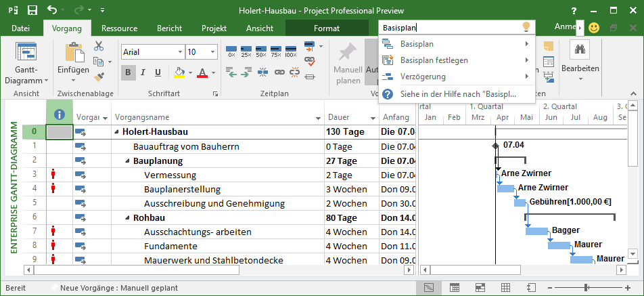Switch to team planner view in status bar

click(480, 287)
